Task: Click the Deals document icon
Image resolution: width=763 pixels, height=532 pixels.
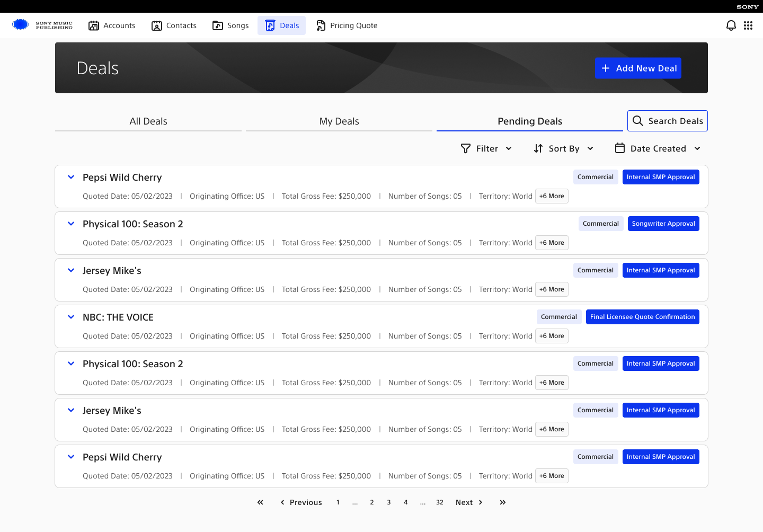Action: 270,25
